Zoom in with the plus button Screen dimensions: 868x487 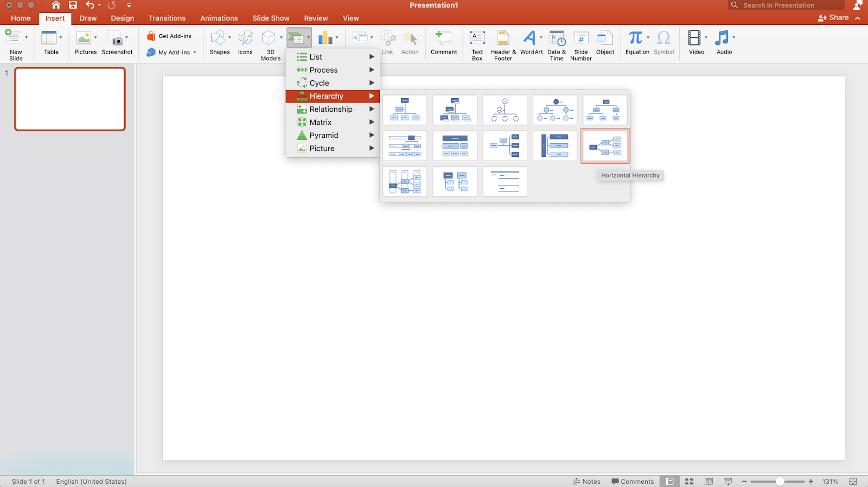click(x=810, y=482)
